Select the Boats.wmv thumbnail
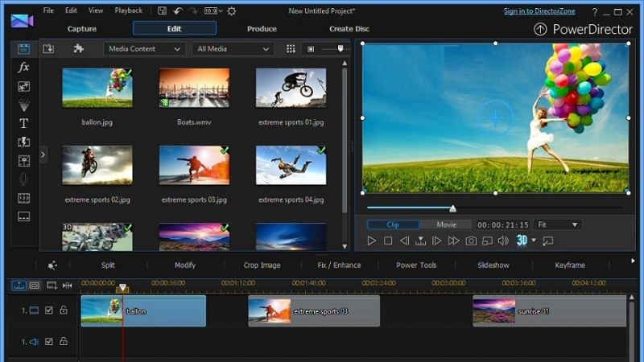 (194, 88)
